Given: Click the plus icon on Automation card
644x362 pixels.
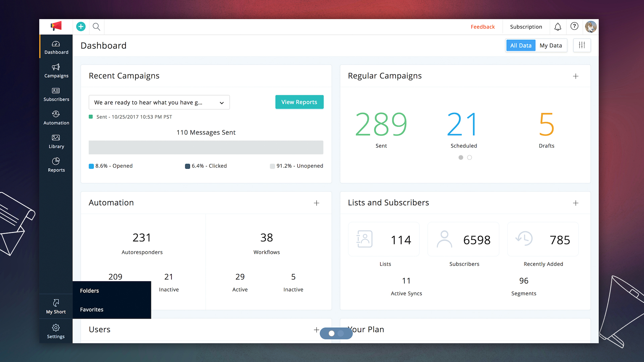Looking at the screenshot, I should [316, 203].
